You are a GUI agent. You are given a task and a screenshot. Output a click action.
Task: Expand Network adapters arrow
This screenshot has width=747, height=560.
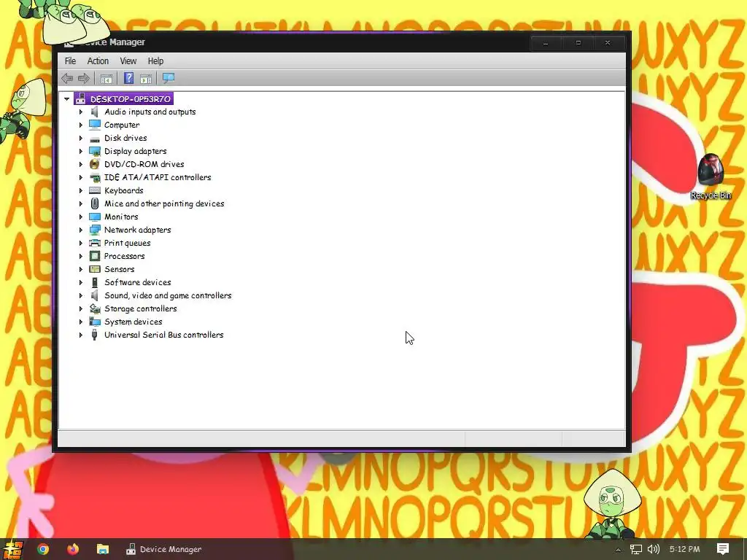coord(80,230)
